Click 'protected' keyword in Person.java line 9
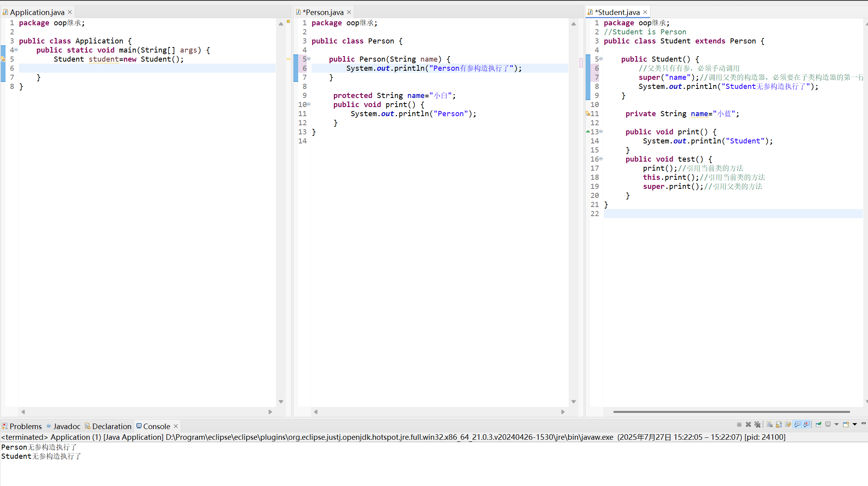Viewport: 868px width, 486px height. point(353,96)
